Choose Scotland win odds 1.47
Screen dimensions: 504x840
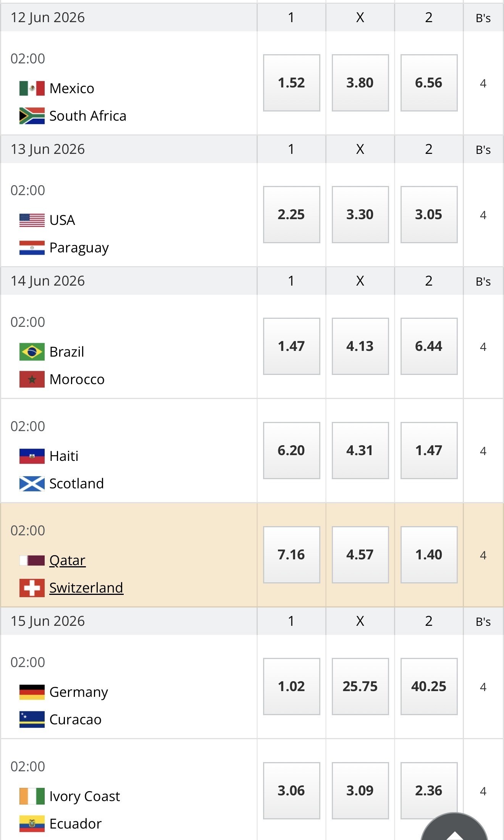[x=429, y=451]
